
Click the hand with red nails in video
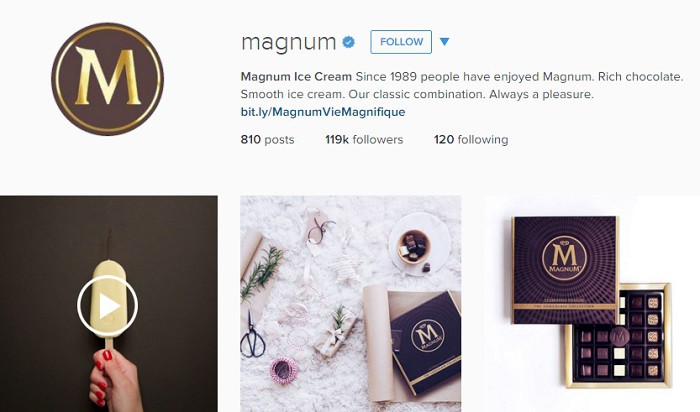pyautogui.click(x=114, y=380)
